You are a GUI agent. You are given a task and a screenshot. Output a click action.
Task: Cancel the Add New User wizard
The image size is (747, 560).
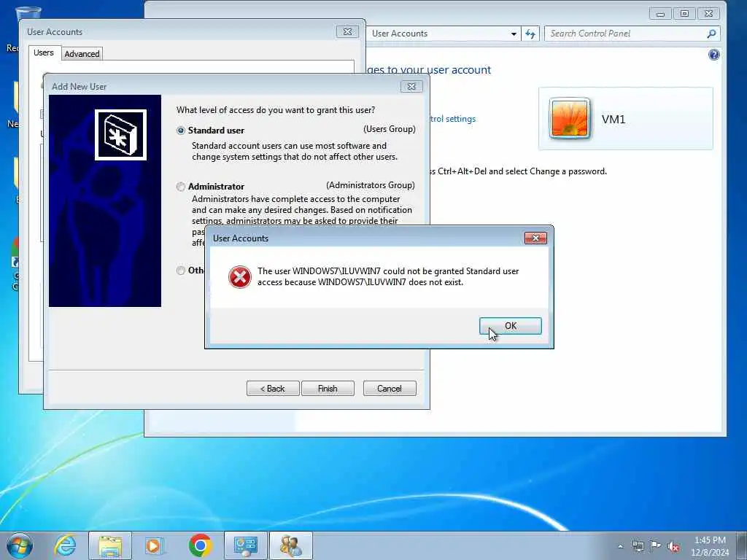click(390, 389)
